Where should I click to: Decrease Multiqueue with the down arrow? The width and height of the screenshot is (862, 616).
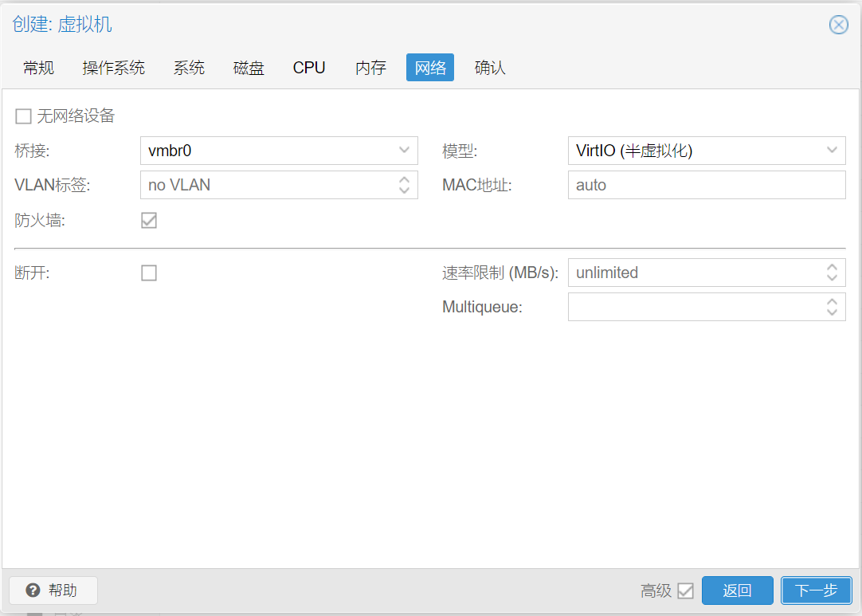pyautogui.click(x=832, y=313)
